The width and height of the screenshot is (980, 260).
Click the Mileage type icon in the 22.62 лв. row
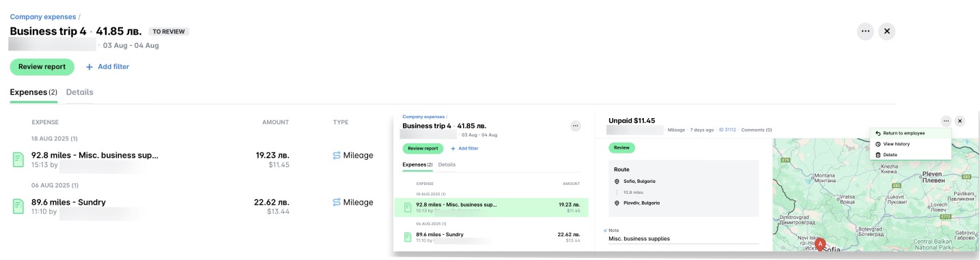point(337,202)
